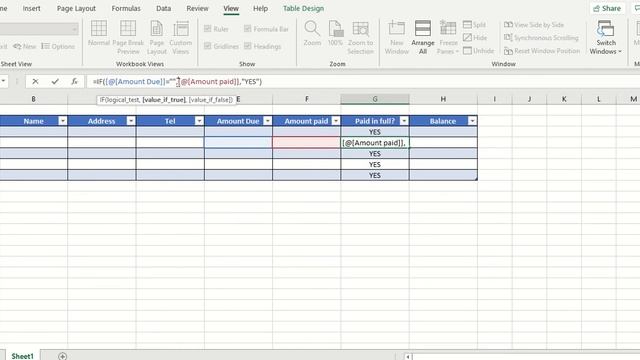640x360 pixels.
Task: Click Synchronous Scrolling option
Action: [x=541, y=38]
